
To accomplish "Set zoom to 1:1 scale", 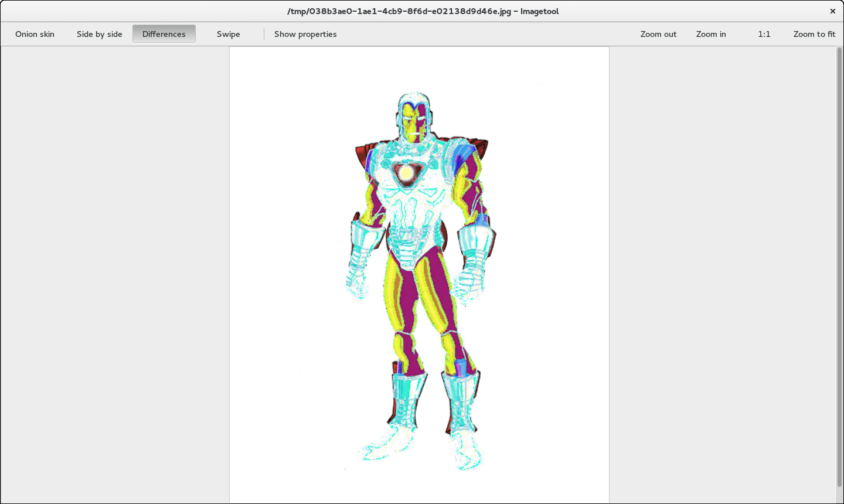I will pyautogui.click(x=764, y=34).
